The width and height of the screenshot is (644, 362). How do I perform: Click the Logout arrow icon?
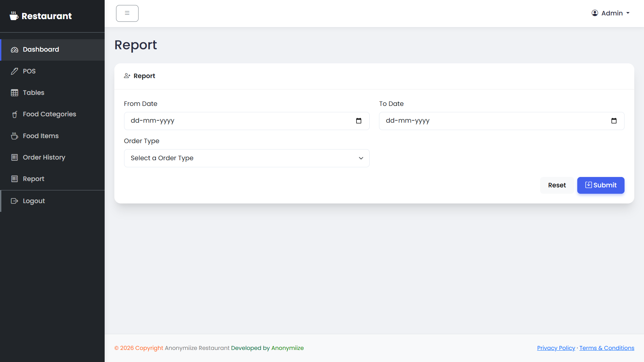coord(14,201)
